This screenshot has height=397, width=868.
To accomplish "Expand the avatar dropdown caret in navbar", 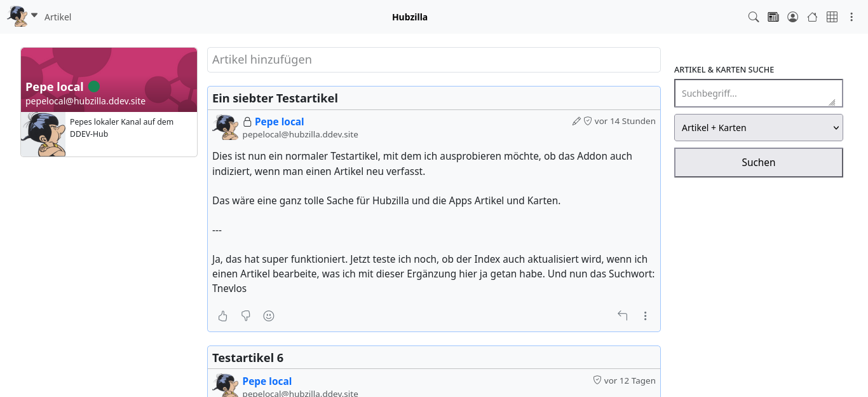I will (x=34, y=15).
